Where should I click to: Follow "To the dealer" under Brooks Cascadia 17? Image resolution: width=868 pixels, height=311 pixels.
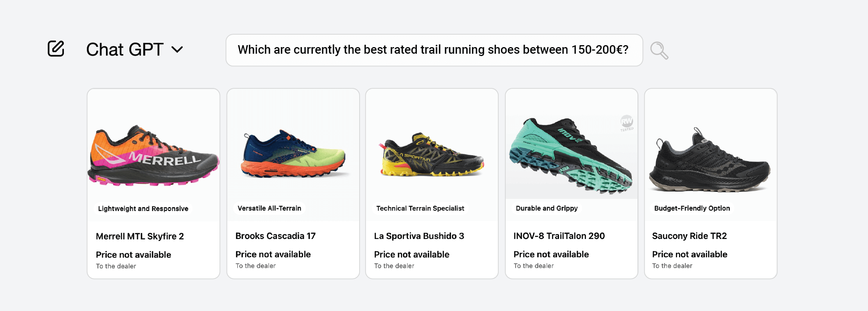pos(256,266)
